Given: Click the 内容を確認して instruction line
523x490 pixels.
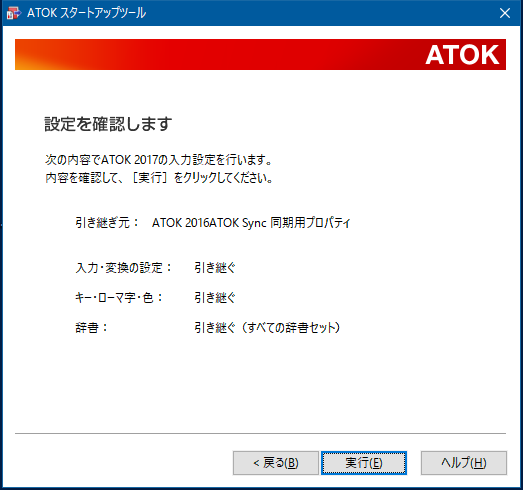Looking at the screenshot, I should pyautogui.click(x=159, y=178).
